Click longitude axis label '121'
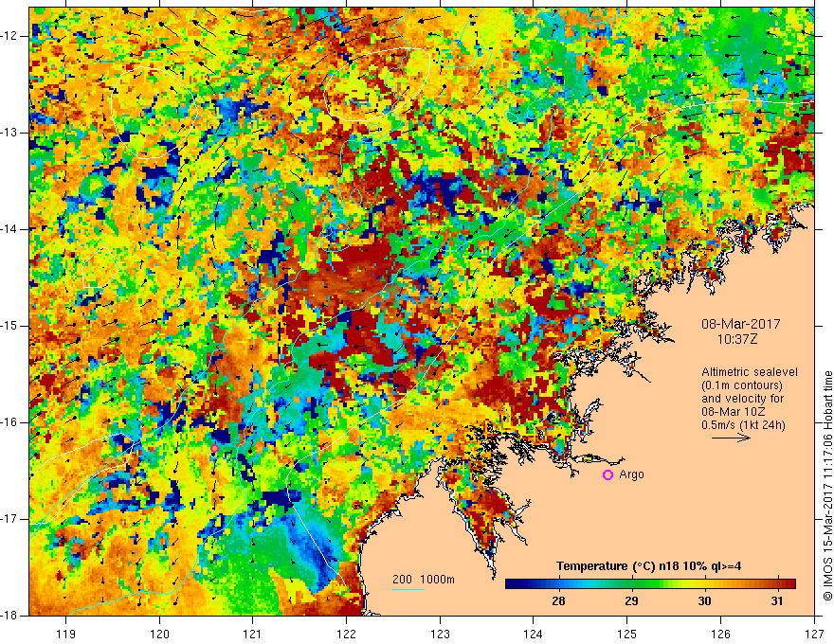 (x=253, y=634)
